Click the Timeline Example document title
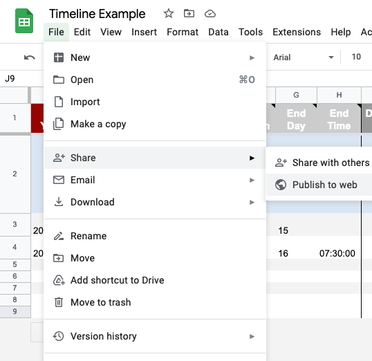This screenshot has height=361, width=372. tap(97, 14)
